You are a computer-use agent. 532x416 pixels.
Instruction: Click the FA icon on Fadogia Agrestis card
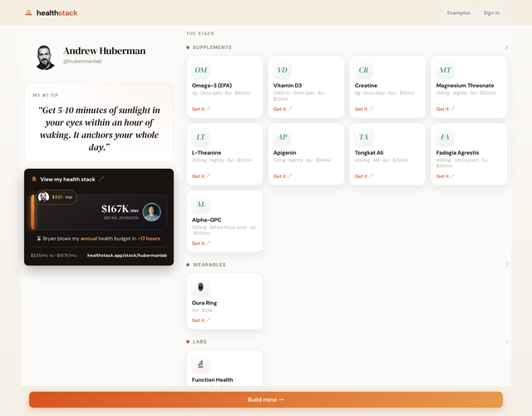coord(445,137)
